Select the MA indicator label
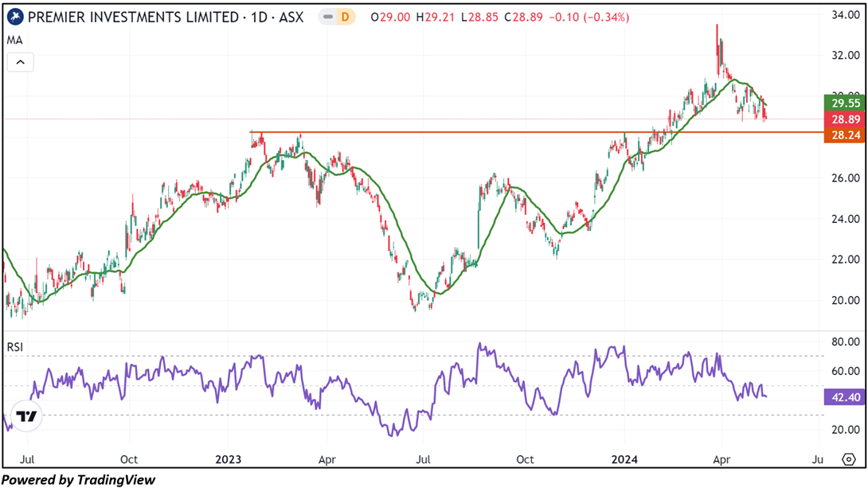The height and width of the screenshot is (488, 868). pos(14,41)
